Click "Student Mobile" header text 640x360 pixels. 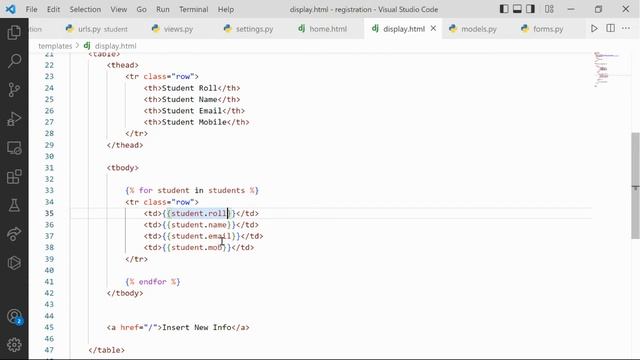click(x=194, y=122)
